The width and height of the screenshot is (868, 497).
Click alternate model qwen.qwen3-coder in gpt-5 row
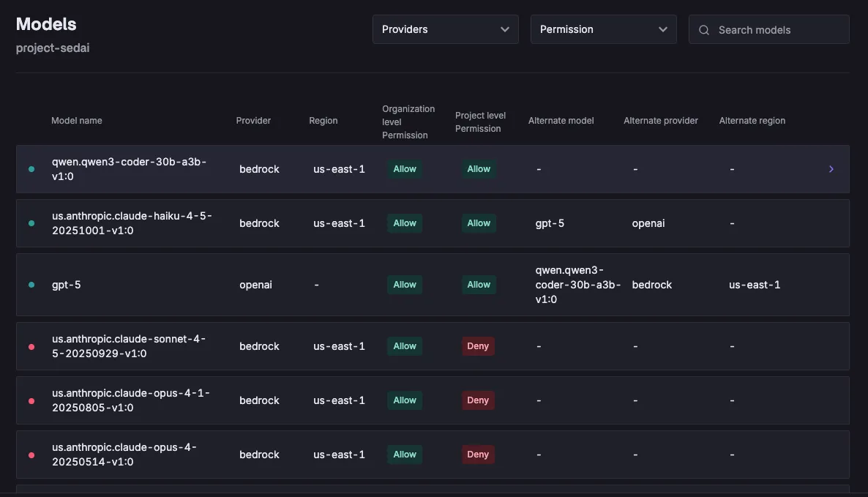578,285
